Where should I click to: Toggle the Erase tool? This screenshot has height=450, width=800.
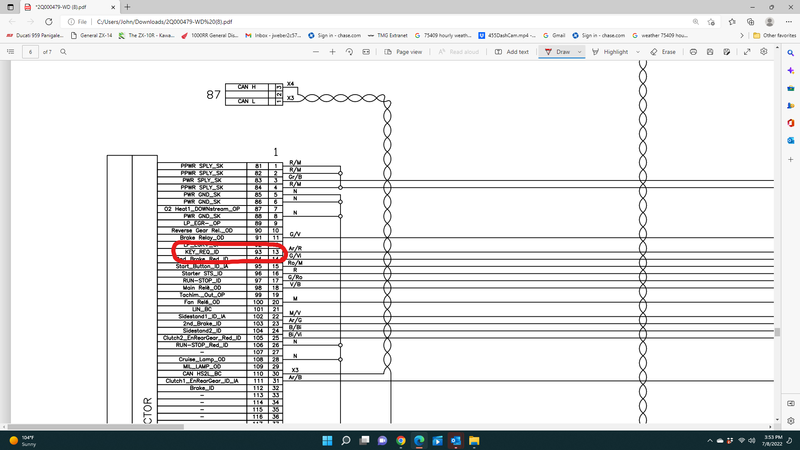pos(663,52)
